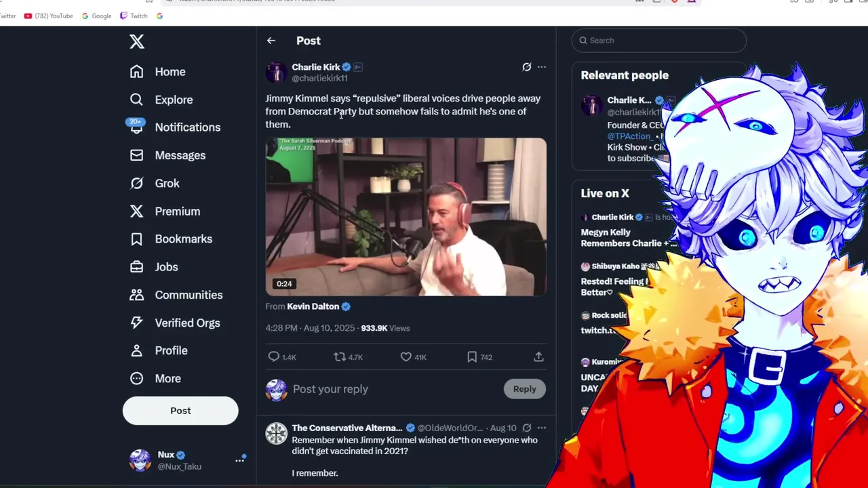
Task: Click the white Post button
Action: tap(180, 411)
